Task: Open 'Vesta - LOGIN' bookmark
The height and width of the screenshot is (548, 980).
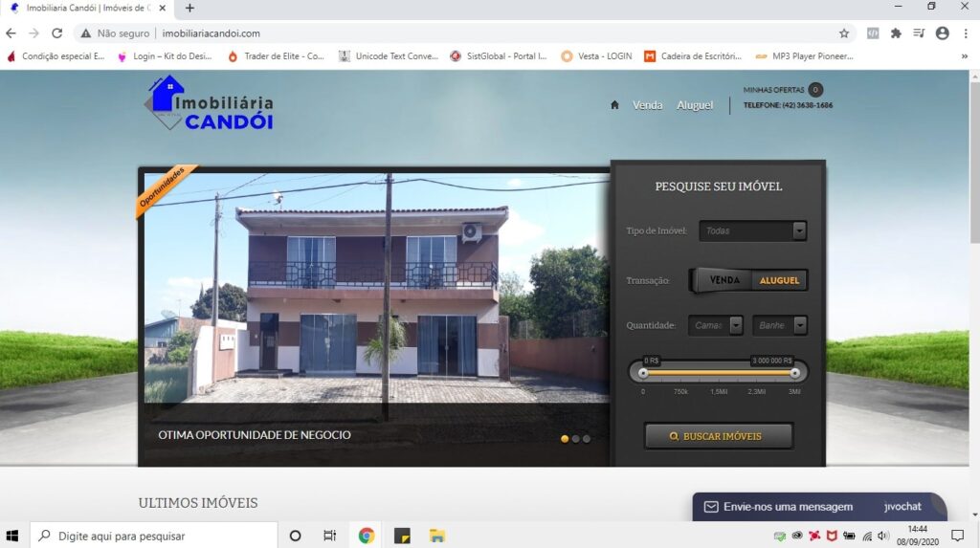Action: point(597,56)
